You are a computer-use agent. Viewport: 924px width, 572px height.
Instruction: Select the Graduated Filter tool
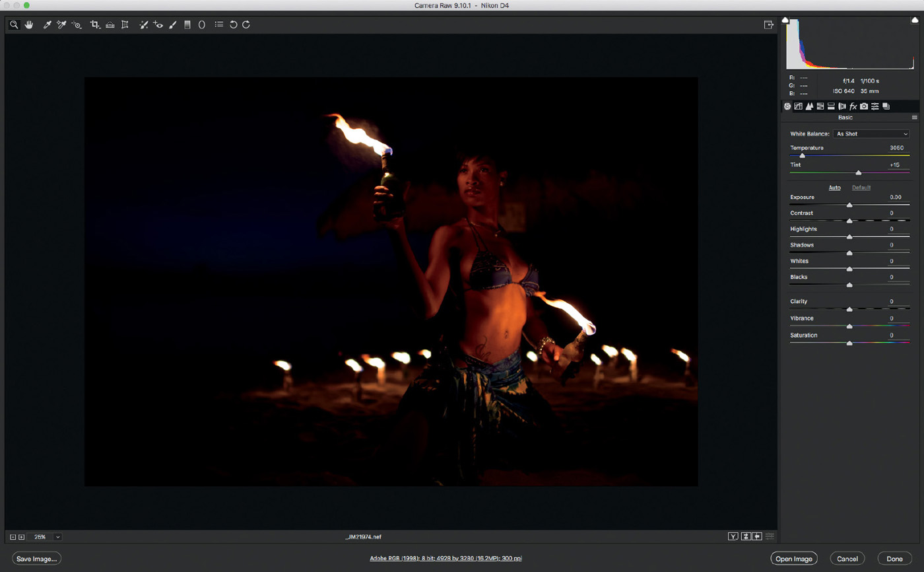tap(187, 24)
